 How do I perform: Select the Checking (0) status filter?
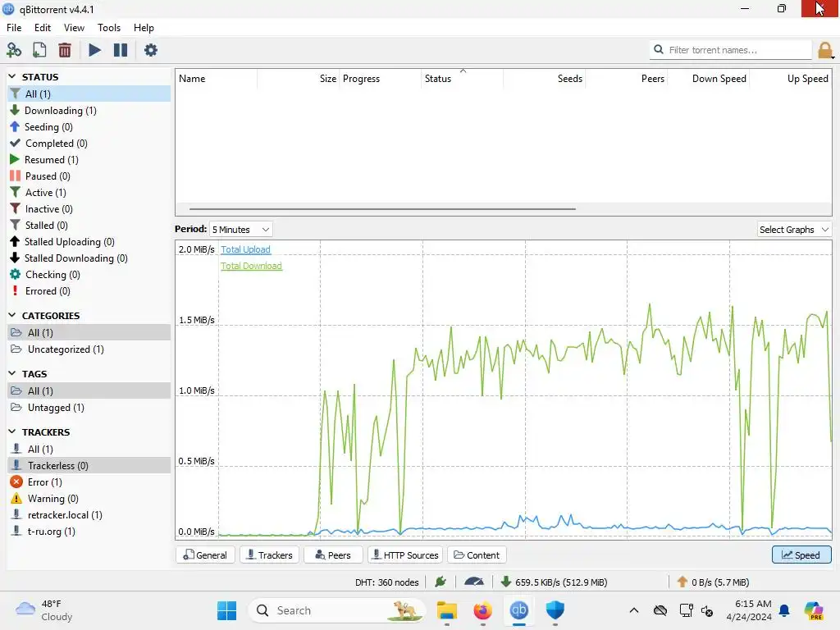[x=89, y=275]
